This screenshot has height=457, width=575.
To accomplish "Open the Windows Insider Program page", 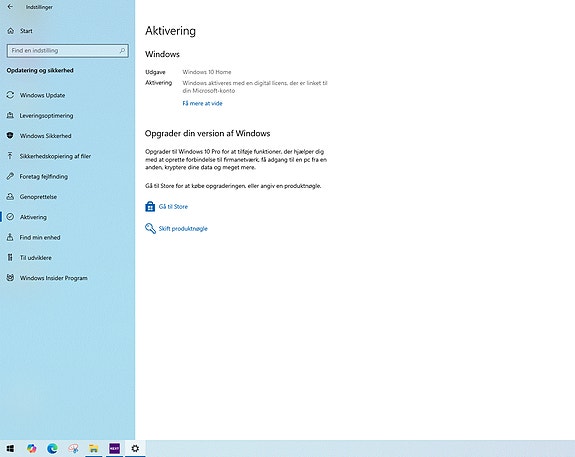I will coord(54,278).
